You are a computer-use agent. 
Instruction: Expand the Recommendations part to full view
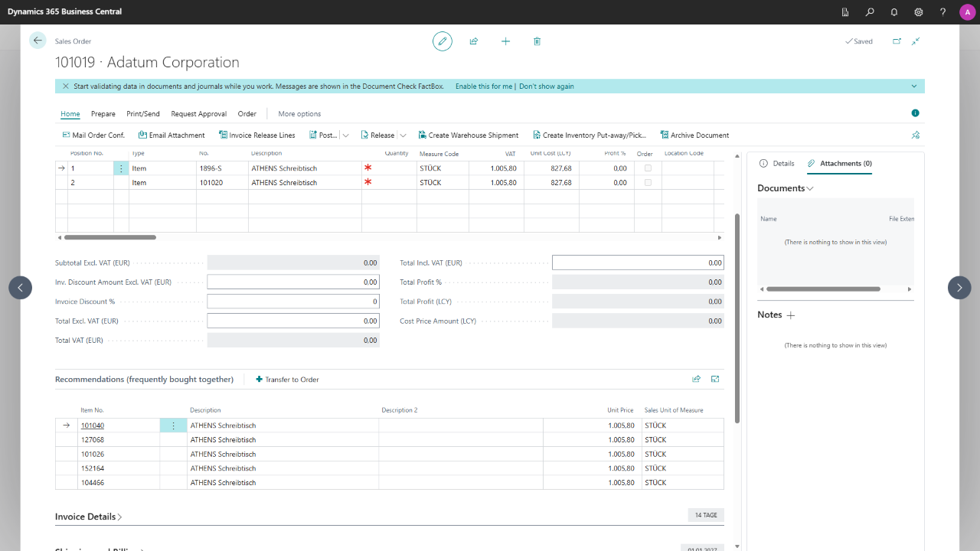click(x=715, y=379)
